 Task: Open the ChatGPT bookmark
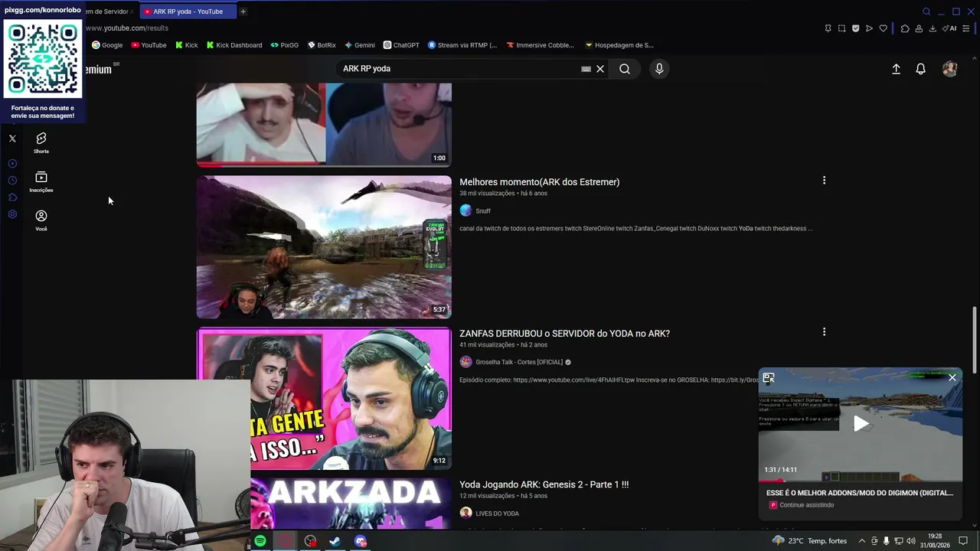pos(401,45)
